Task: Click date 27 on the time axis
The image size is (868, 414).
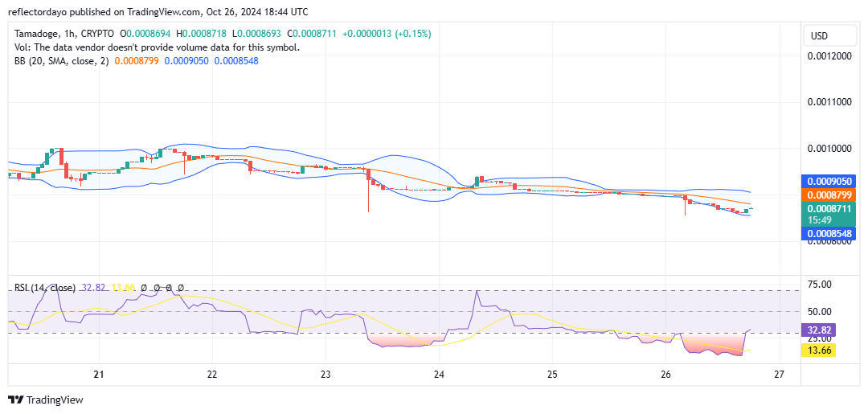Action: 780,375
